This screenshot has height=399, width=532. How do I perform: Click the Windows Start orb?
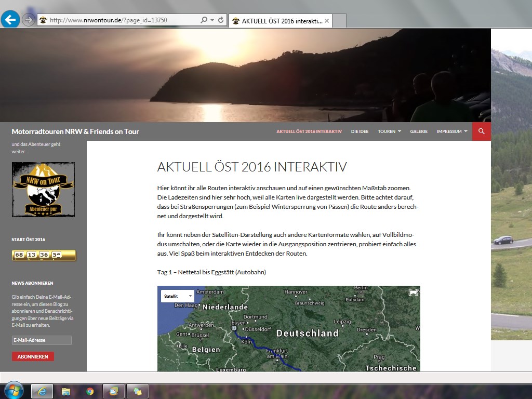point(13,390)
